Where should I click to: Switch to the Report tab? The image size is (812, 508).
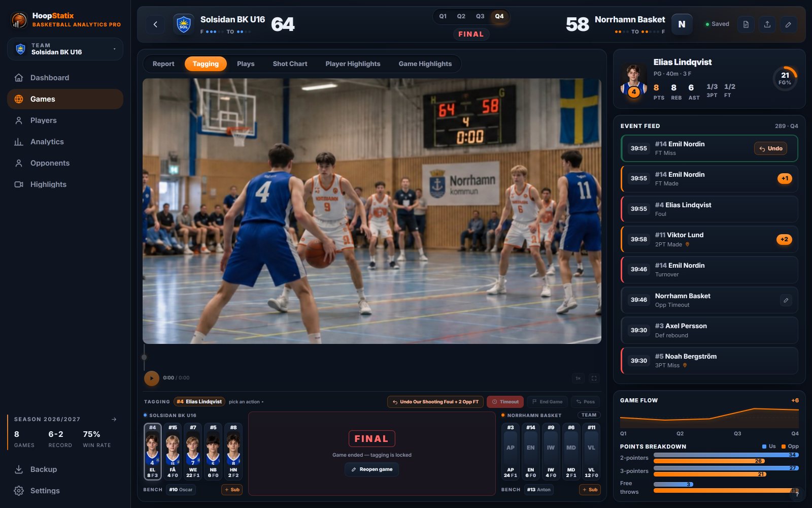pyautogui.click(x=163, y=64)
